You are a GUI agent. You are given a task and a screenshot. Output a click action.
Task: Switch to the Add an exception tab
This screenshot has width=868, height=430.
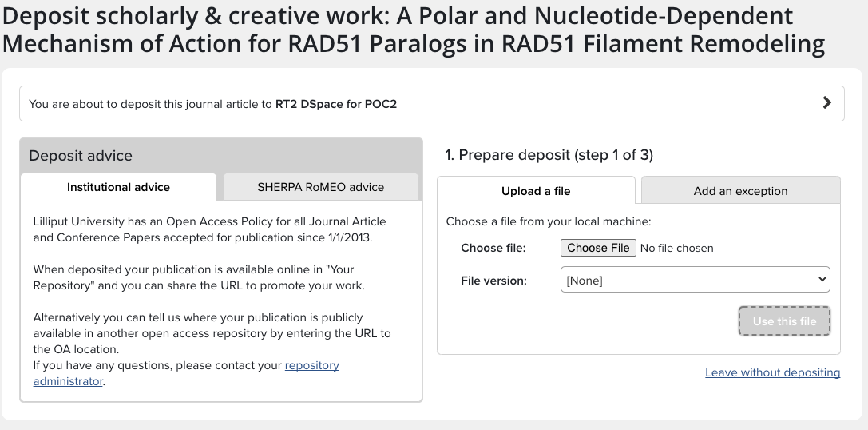(x=740, y=191)
